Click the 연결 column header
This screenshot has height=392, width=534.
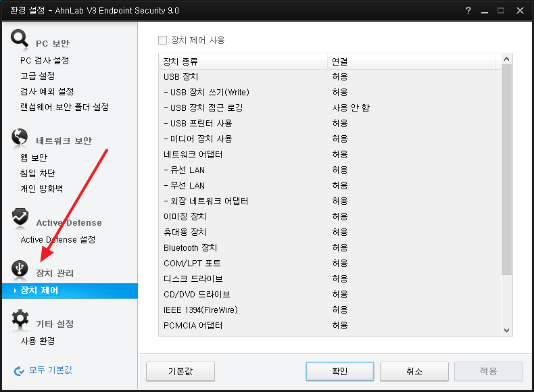(412, 62)
